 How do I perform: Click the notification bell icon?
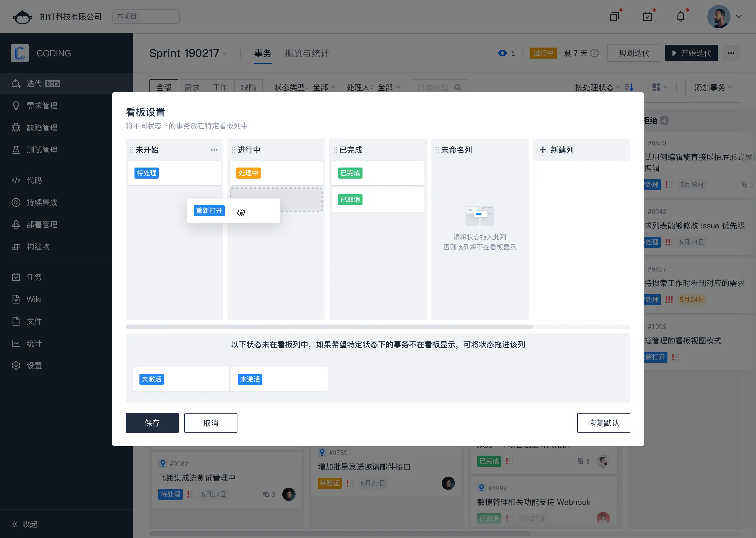(680, 16)
